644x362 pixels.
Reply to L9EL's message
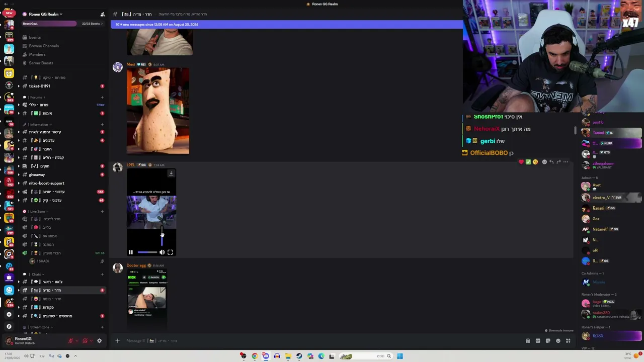(x=551, y=162)
